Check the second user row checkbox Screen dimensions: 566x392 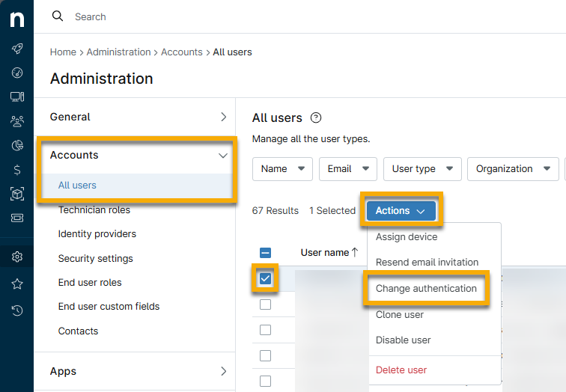(265, 304)
